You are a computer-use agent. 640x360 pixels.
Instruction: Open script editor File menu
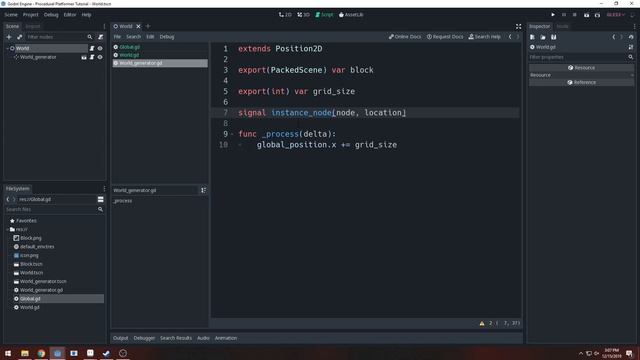click(117, 37)
